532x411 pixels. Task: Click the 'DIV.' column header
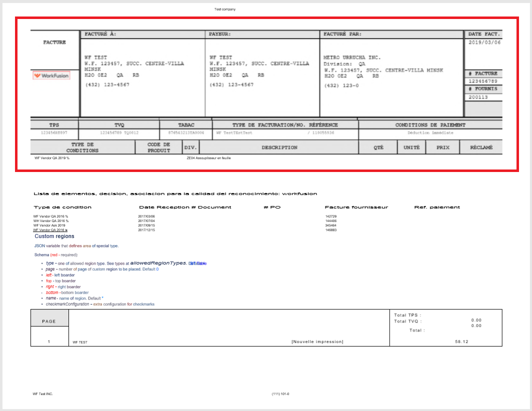pyautogui.click(x=190, y=147)
